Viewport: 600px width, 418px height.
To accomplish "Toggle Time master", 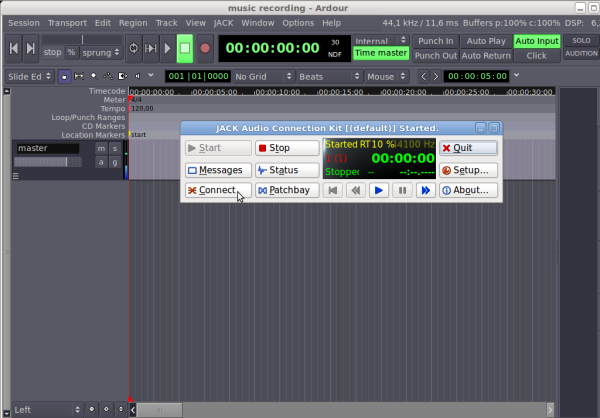I will point(381,53).
